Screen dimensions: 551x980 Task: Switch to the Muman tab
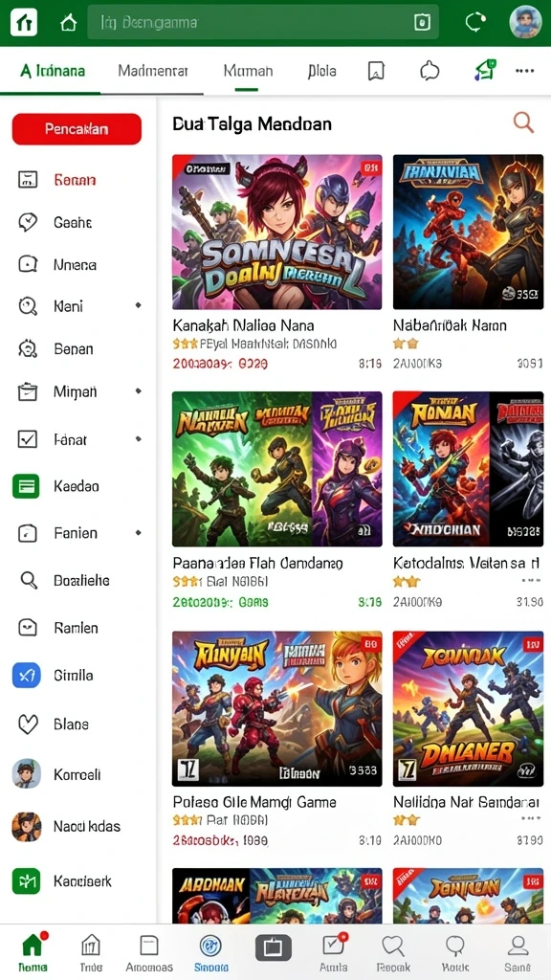pos(248,71)
